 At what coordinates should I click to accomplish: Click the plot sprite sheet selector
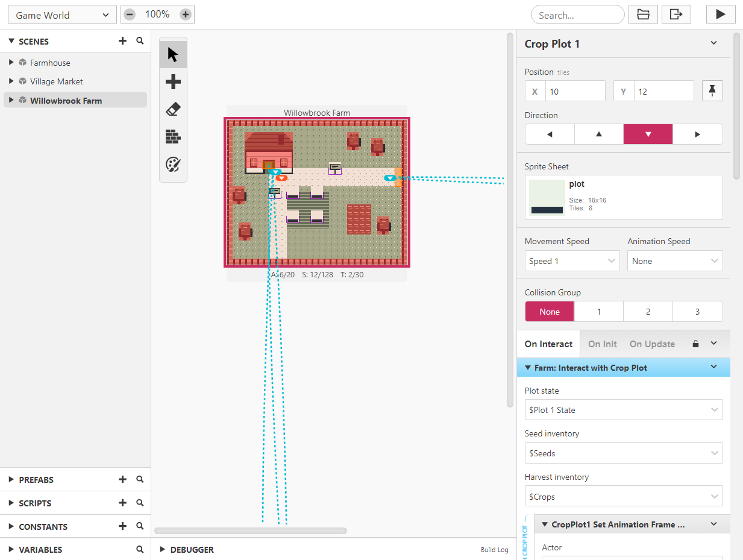click(624, 197)
